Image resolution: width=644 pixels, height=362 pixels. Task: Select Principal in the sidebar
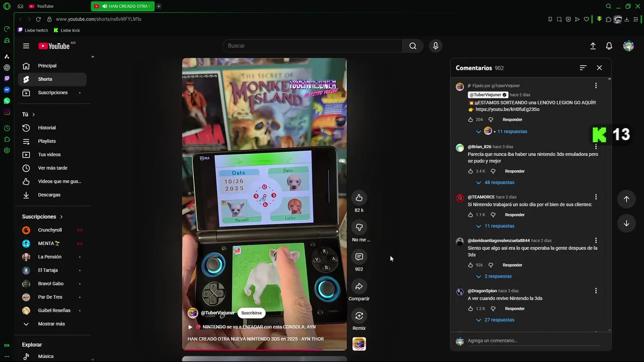click(x=52, y=66)
